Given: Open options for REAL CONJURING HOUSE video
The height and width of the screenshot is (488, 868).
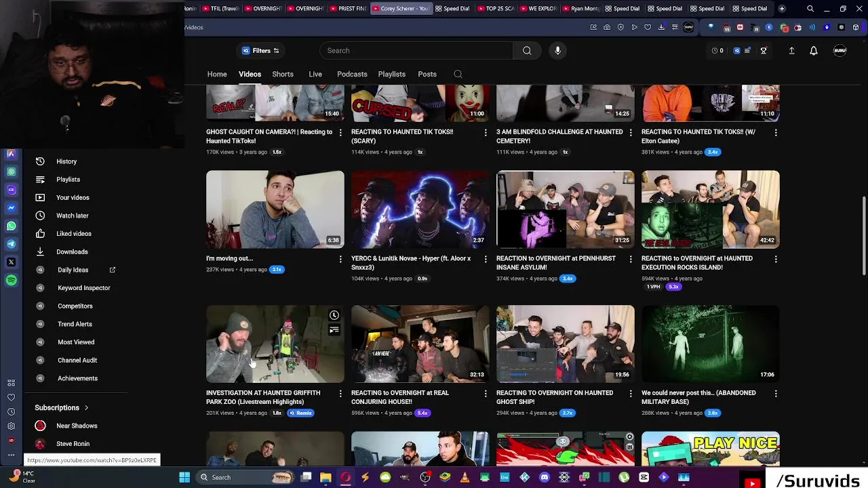Looking at the screenshot, I should click(486, 393).
